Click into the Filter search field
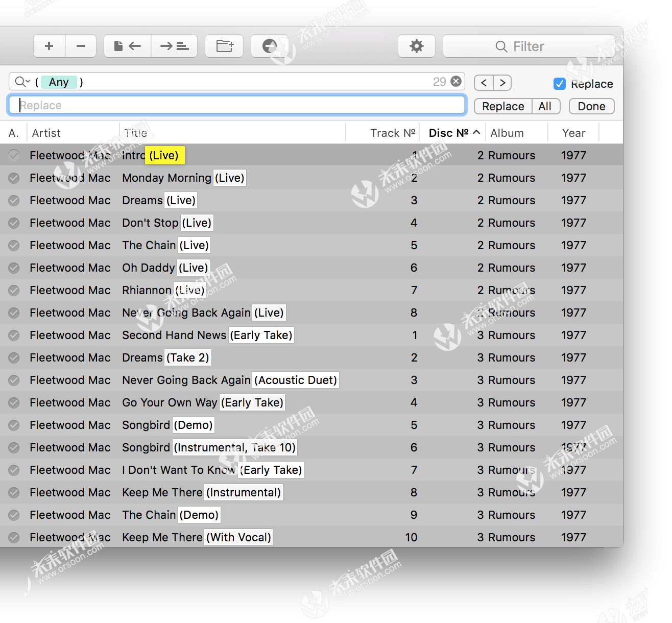The image size is (672, 623). [529, 46]
